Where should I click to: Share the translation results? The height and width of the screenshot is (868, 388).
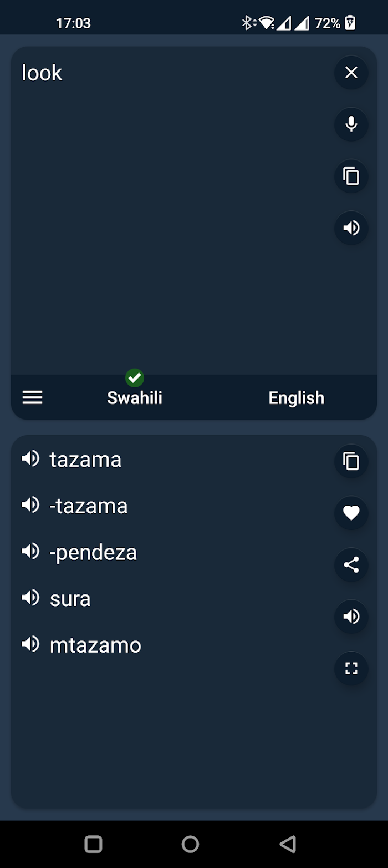tap(351, 565)
